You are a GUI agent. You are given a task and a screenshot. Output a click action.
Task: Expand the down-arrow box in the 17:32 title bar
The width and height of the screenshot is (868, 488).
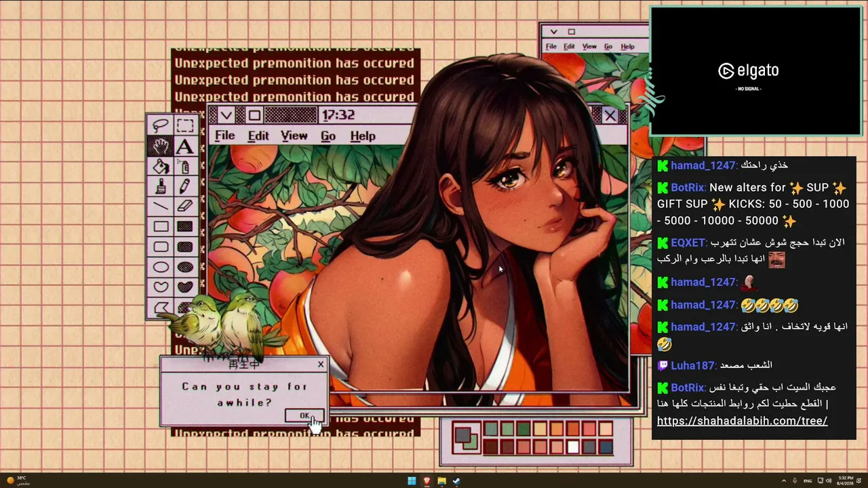pos(226,115)
